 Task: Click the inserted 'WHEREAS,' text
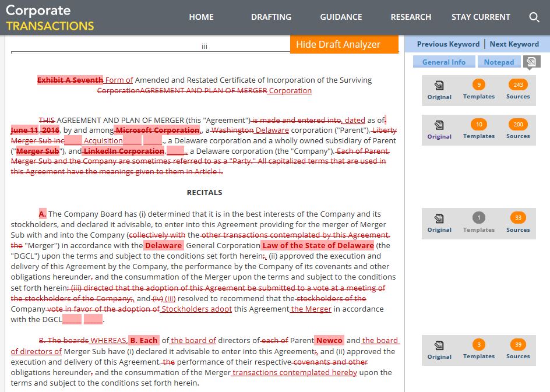tap(109, 341)
